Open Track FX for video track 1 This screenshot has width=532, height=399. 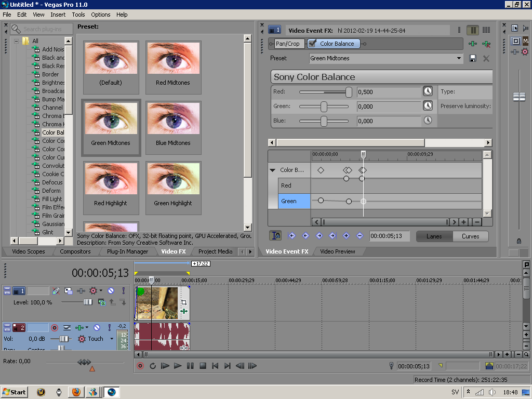coord(81,291)
